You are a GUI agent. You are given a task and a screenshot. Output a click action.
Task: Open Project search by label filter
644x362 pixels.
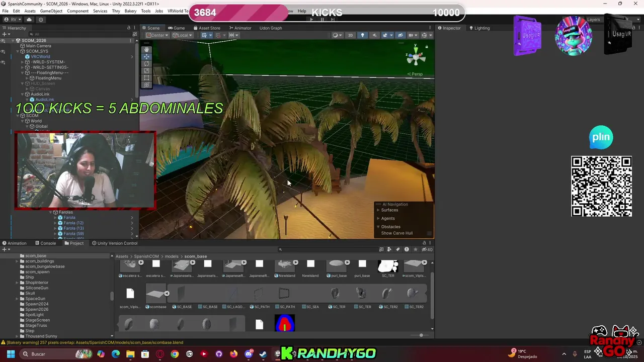tap(398, 249)
